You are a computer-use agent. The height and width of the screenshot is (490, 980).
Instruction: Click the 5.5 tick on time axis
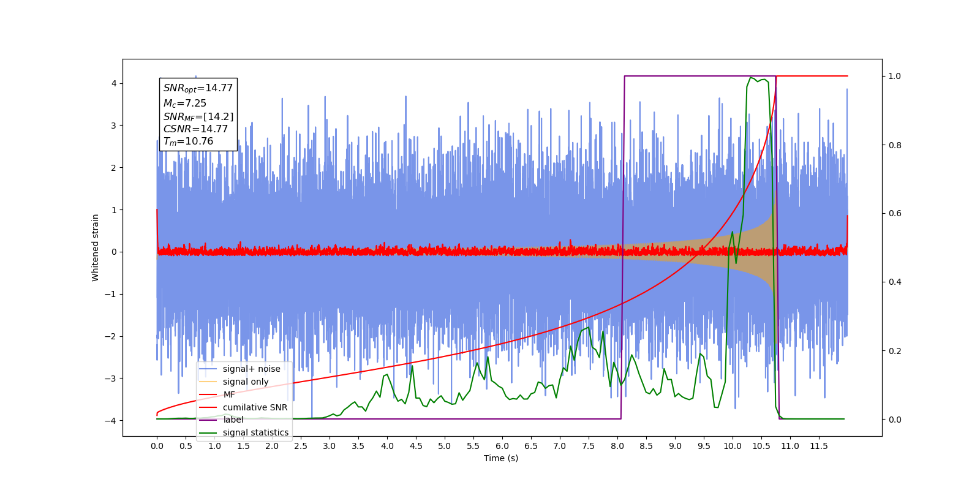point(473,446)
